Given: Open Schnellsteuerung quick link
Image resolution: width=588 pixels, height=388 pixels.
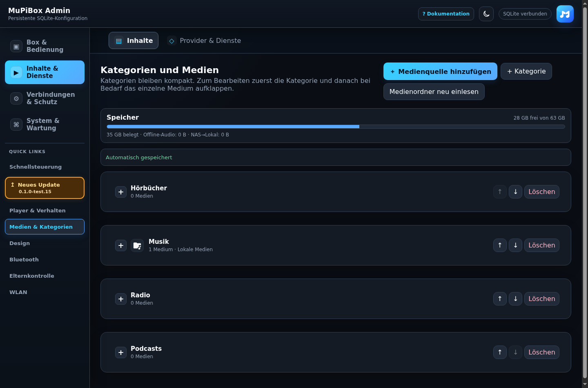Looking at the screenshot, I should pos(45,167).
